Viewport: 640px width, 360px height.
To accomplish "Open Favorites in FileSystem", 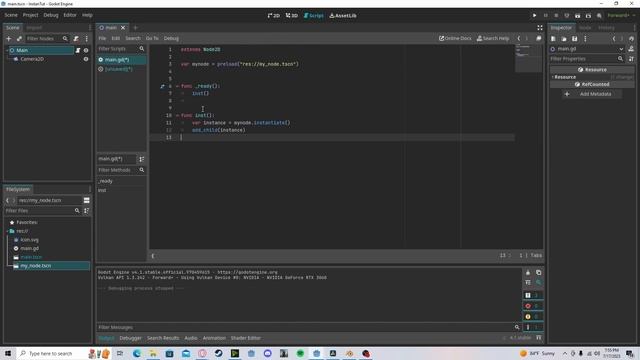I will (x=27, y=222).
